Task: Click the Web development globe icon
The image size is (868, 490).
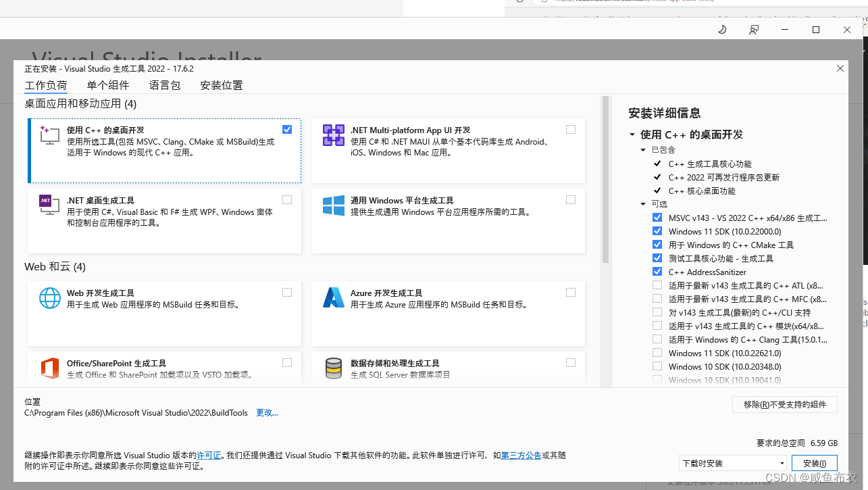Action: [x=49, y=297]
